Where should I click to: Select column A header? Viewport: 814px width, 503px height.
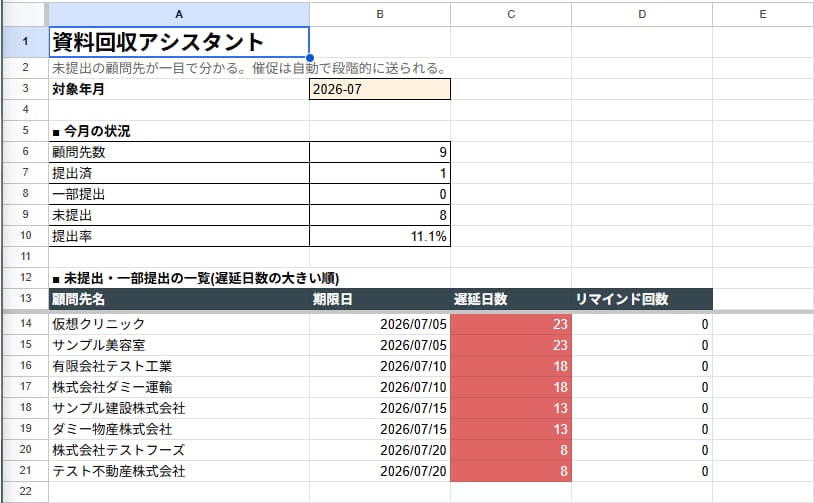coord(179,14)
